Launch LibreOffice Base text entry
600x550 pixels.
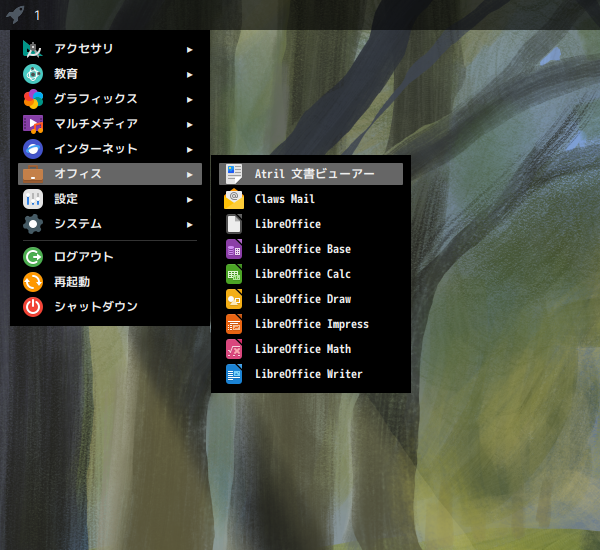tap(303, 249)
